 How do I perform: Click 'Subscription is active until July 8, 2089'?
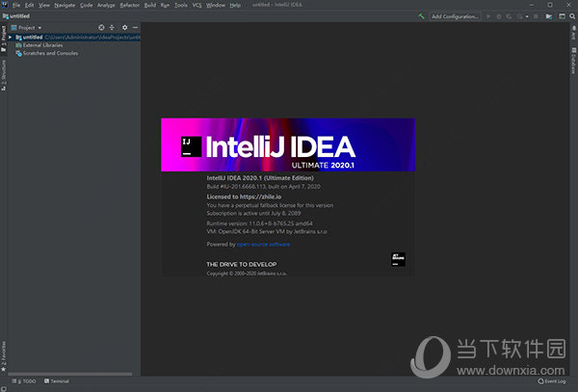[x=253, y=213]
